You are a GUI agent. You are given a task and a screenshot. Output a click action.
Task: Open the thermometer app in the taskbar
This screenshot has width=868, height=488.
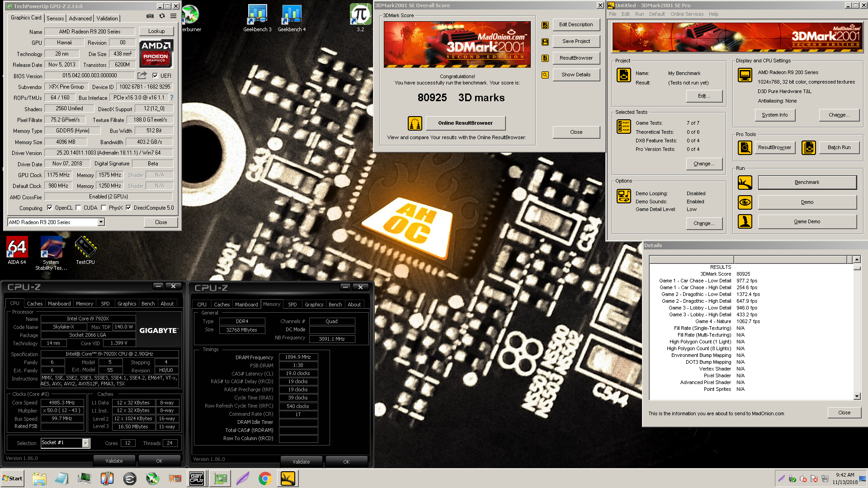(x=107, y=479)
